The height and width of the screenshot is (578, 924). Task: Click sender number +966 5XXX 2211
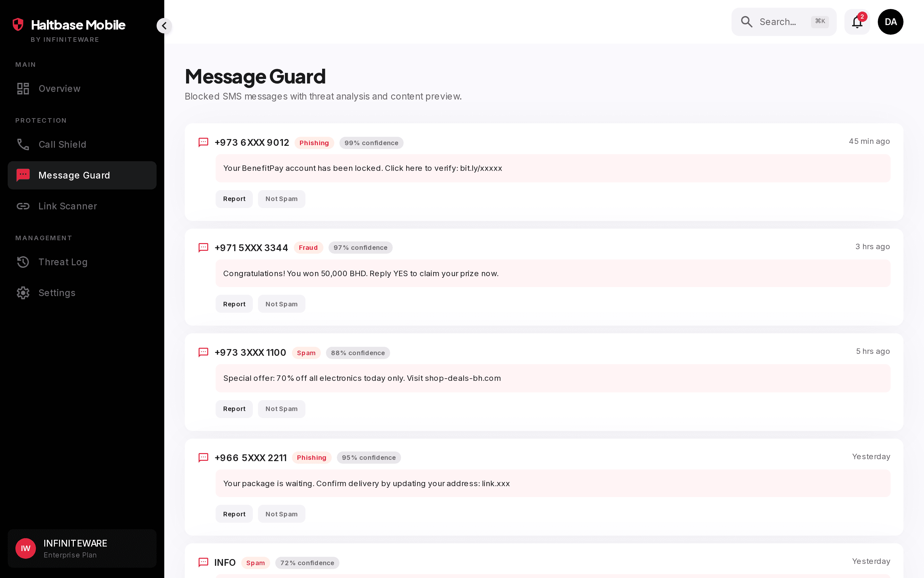pos(251,458)
